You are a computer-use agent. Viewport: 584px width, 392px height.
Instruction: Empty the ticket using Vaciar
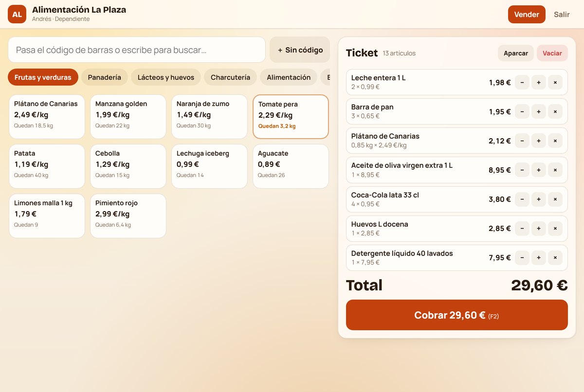552,53
